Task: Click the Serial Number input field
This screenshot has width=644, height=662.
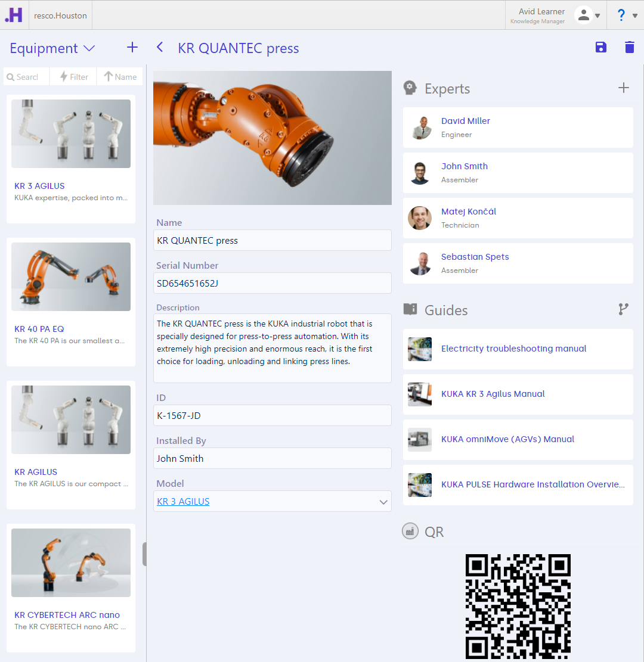Action: [x=272, y=284]
